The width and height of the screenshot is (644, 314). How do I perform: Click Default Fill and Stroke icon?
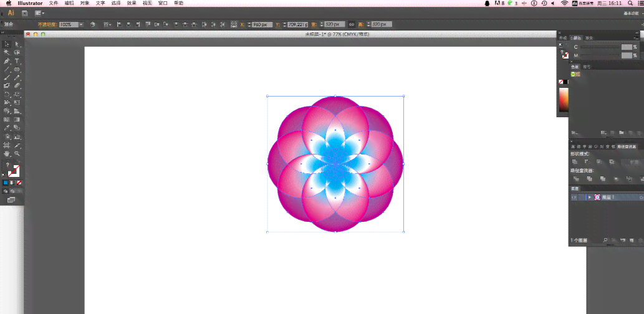pyautogui.click(x=4, y=175)
